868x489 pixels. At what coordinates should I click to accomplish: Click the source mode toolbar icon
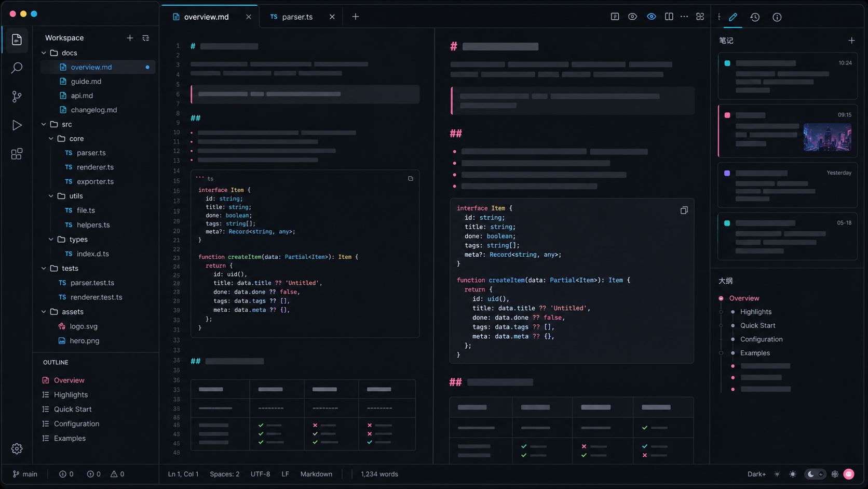(615, 17)
